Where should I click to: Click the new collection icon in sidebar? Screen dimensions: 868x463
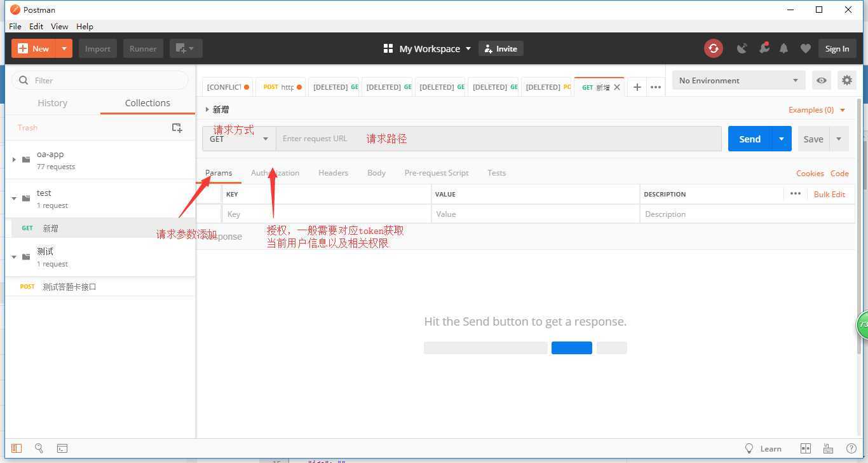click(177, 128)
